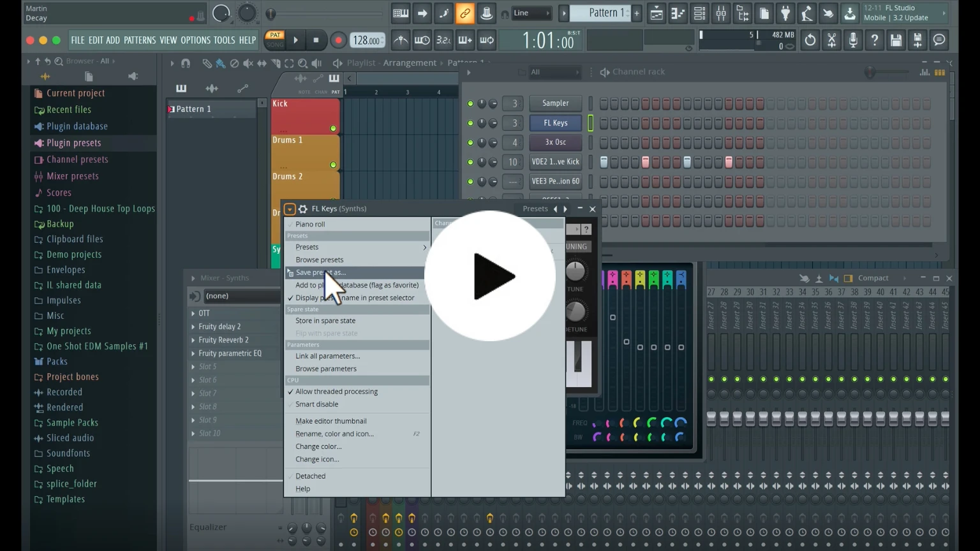Click the playlist magnet snap icon
The width and height of the screenshot is (980, 551).
click(x=186, y=63)
